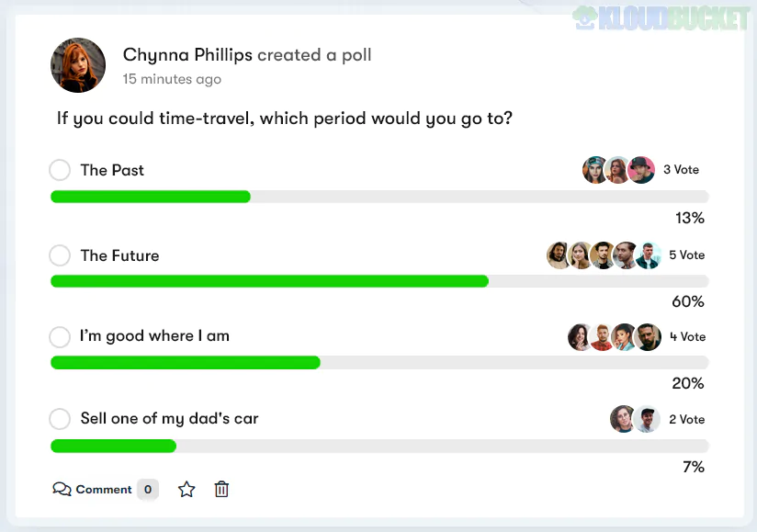Click the first voter avatar on The Future
This screenshot has width=757, height=532.
(x=559, y=255)
